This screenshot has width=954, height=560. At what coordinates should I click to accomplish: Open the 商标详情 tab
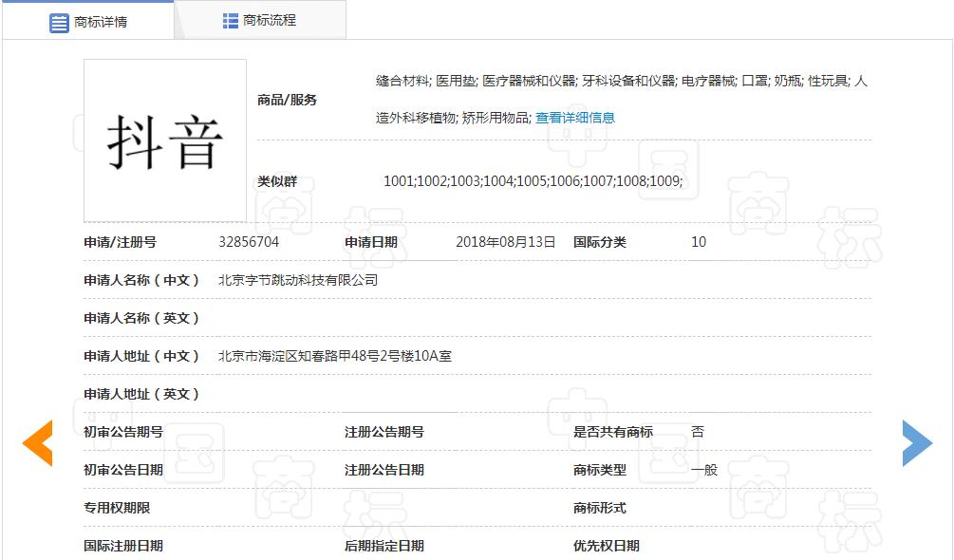(88, 21)
